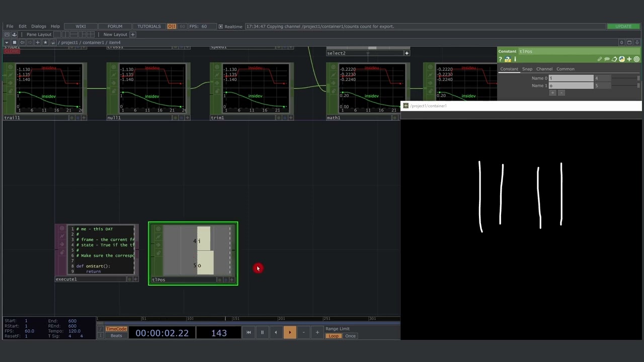Viewport: 644px width, 362px height.
Task: Open Python help icon in parameters
Action: point(508,59)
